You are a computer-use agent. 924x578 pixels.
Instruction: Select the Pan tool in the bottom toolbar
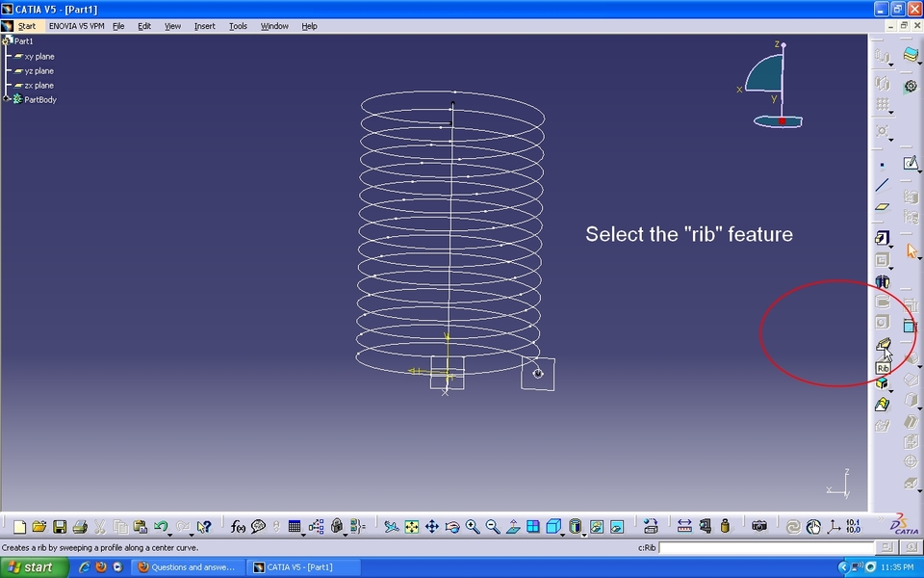431,527
